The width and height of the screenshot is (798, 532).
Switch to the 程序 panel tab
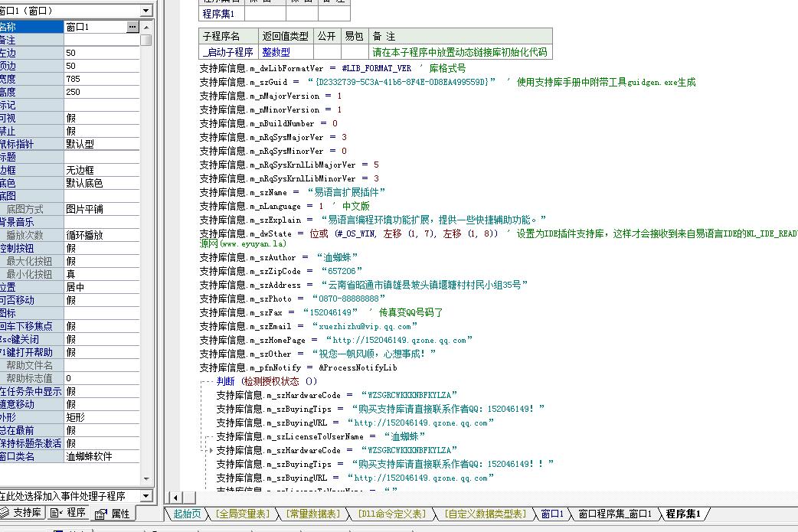(69, 513)
